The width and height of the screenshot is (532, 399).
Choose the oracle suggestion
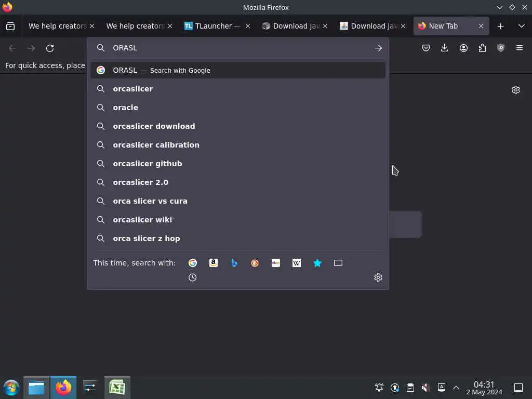[x=238, y=108]
